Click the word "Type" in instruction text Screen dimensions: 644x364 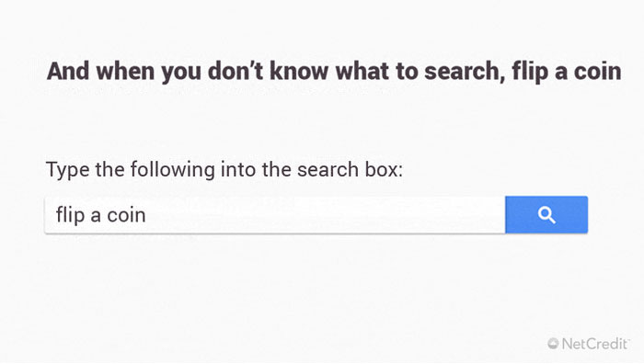(x=67, y=170)
